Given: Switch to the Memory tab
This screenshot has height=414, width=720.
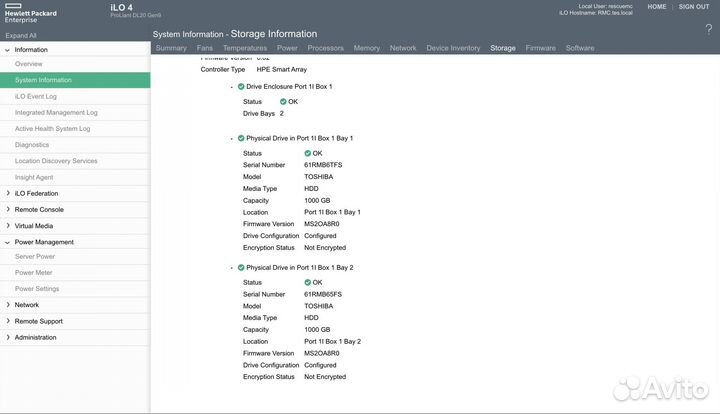Looking at the screenshot, I should click(366, 48).
